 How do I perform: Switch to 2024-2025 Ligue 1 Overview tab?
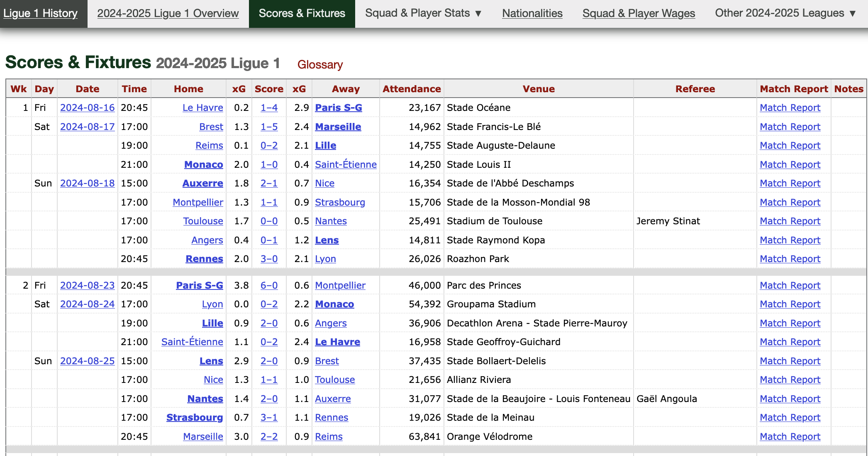pyautogui.click(x=168, y=13)
